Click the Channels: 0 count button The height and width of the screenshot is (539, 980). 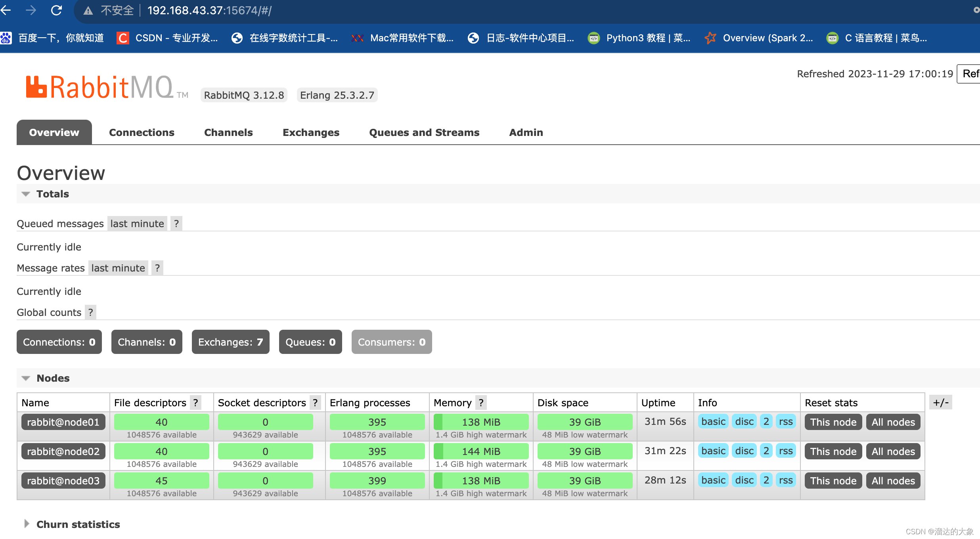(147, 342)
